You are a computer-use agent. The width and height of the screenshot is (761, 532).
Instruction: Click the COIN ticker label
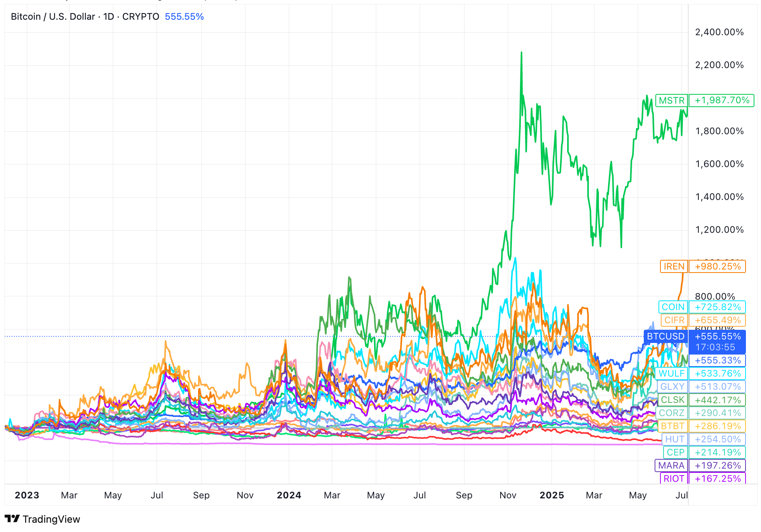pos(673,307)
